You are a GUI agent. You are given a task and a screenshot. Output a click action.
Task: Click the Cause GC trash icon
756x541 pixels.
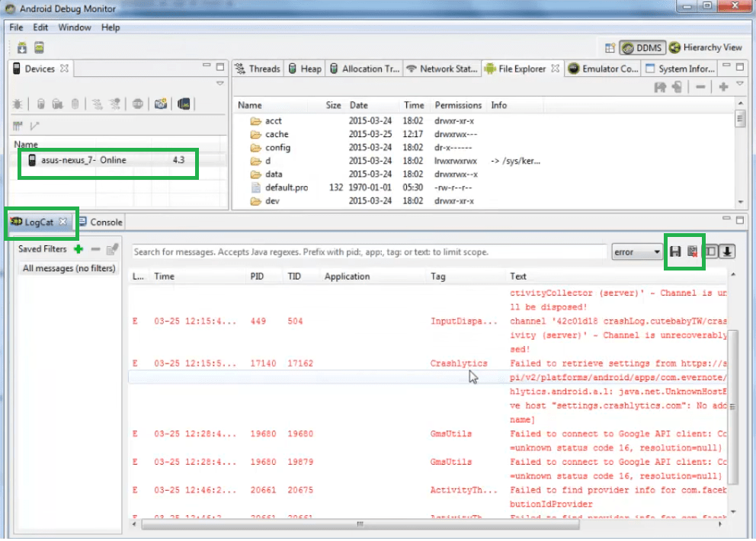(75, 104)
